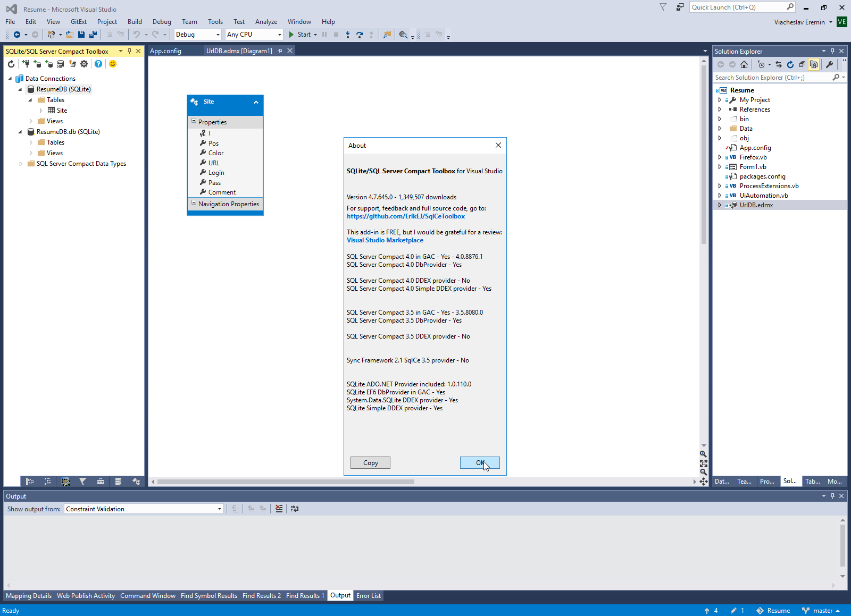Open the Command Window tab
The image size is (851, 616).
tap(148, 596)
